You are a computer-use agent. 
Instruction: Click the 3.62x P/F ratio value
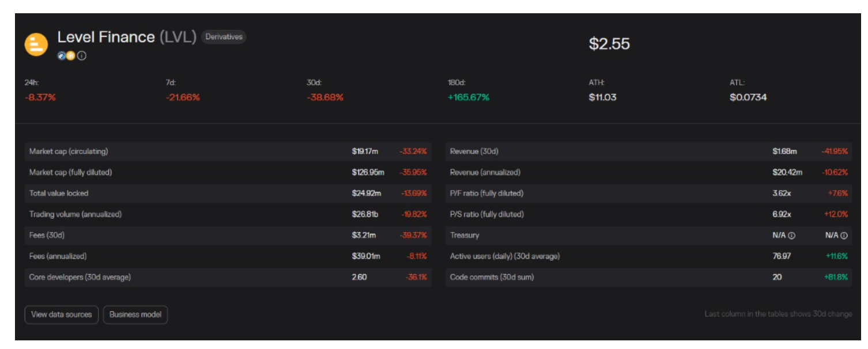tap(782, 194)
